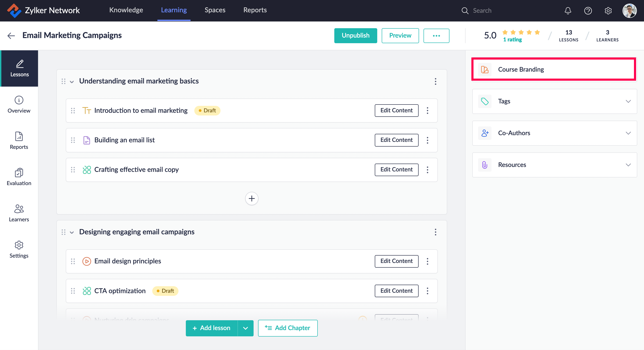This screenshot has width=644, height=350.
Task: Click the help question mark icon
Action: (588, 11)
